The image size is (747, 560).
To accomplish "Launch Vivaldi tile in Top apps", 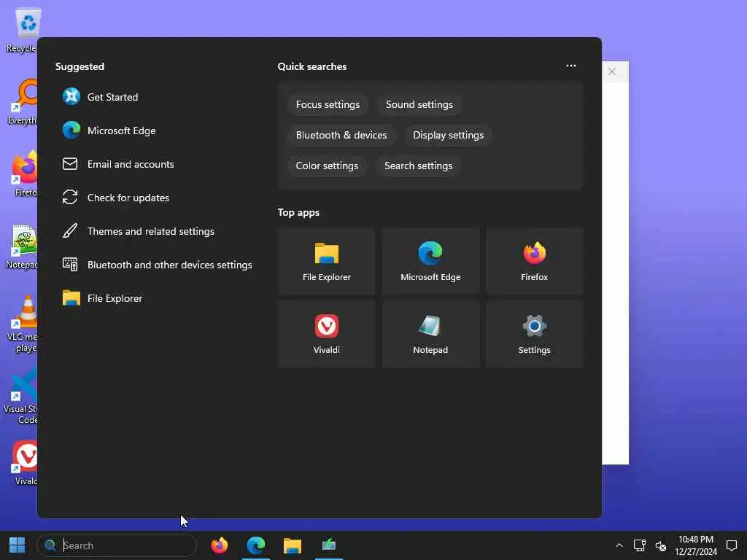I will [x=326, y=334].
